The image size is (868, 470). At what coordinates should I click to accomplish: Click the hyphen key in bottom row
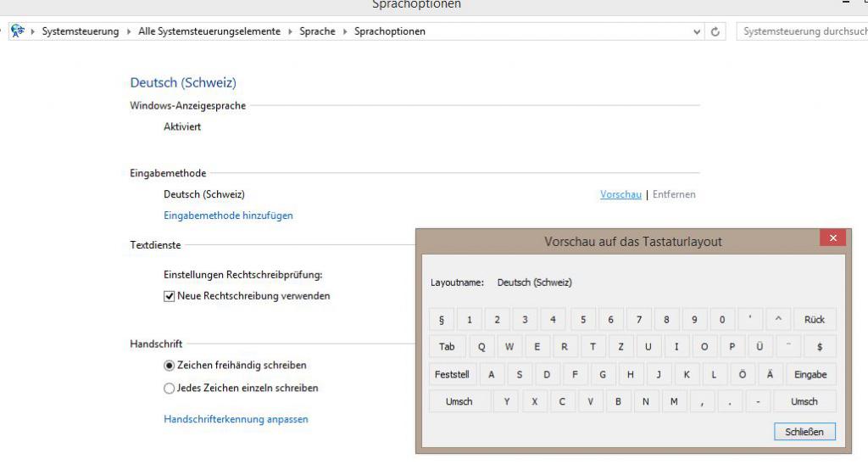pyautogui.click(x=758, y=401)
